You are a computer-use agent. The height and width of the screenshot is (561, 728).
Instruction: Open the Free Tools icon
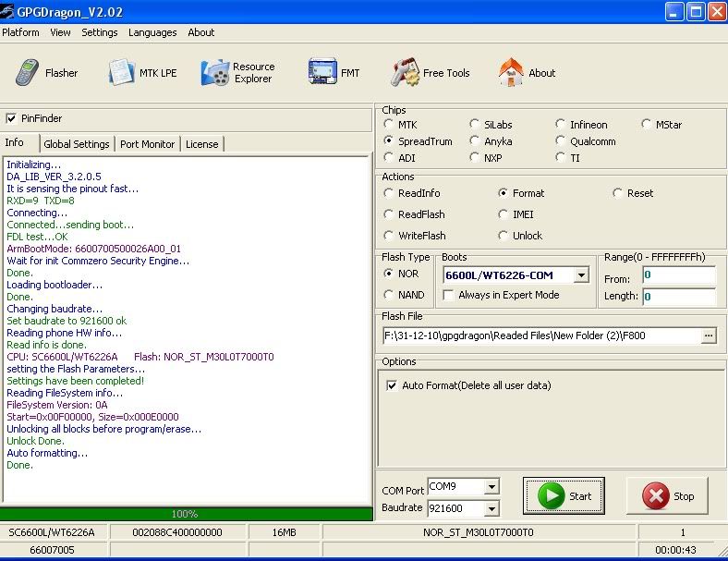405,72
